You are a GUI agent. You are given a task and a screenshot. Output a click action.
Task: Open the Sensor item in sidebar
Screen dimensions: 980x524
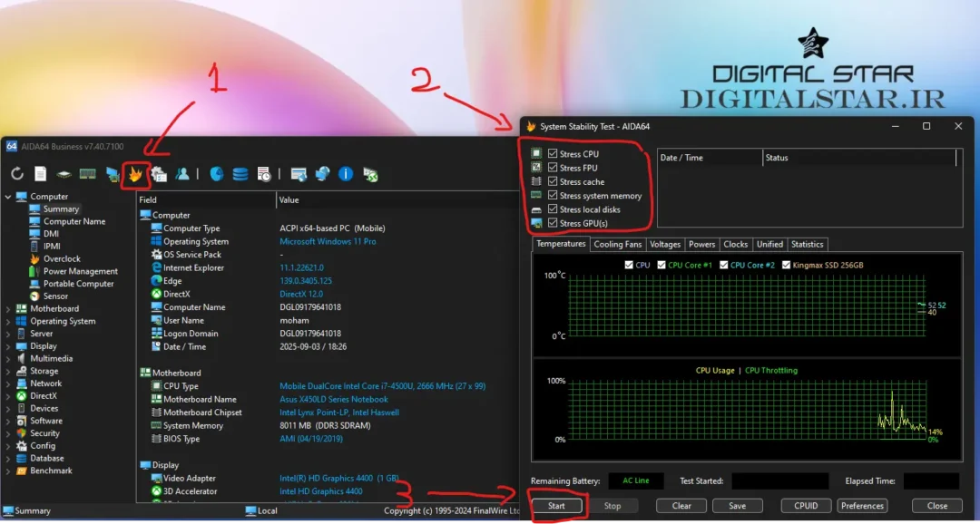[x=55, y=296]
